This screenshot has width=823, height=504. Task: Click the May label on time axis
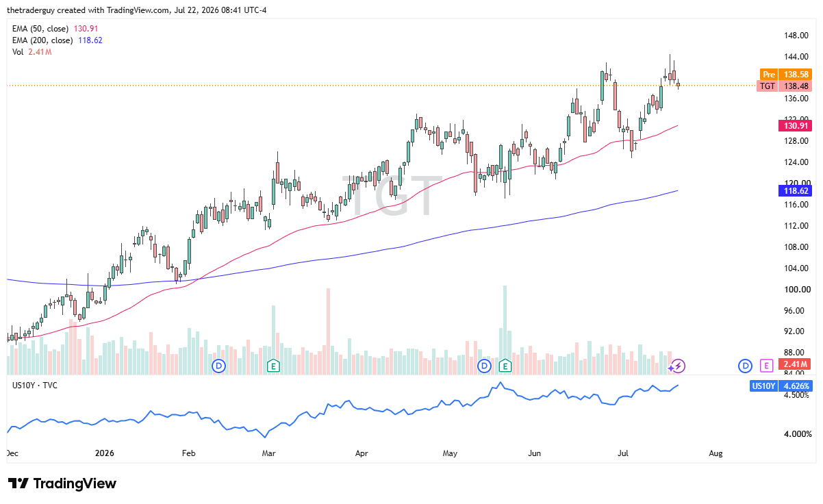pyautogui.click(x=450, y=453)
